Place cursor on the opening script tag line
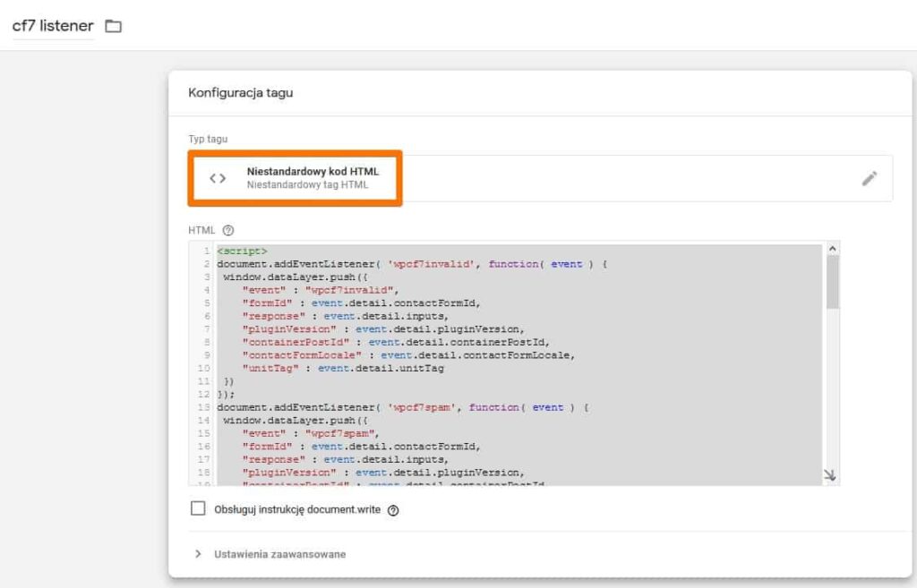The width and height of the screenshot is (917, 588). [x=243, y=251]
